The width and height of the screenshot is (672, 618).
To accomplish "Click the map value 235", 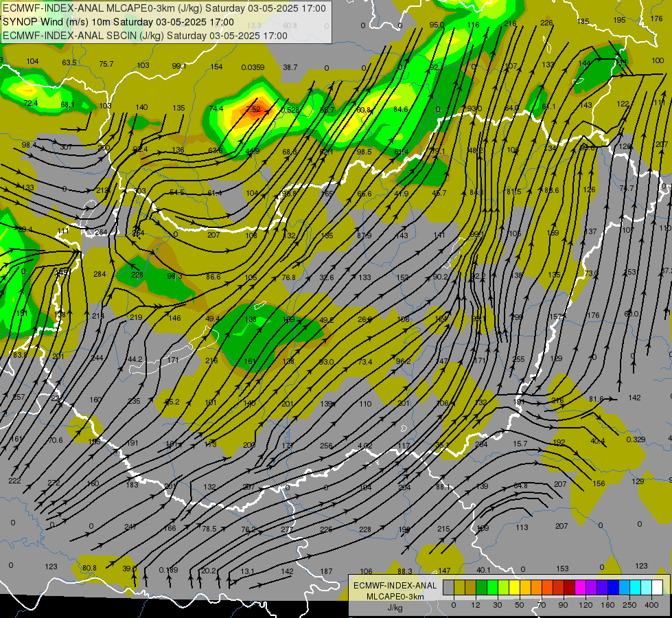I will pos(134,401).
